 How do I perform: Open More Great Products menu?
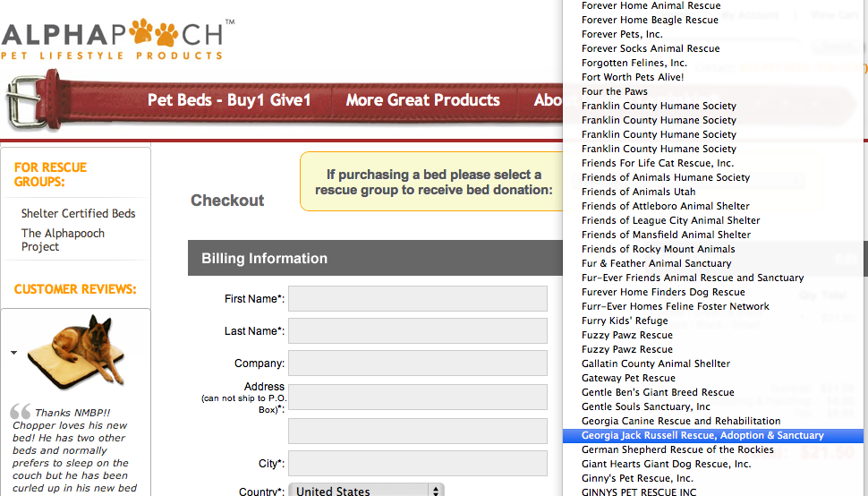(x=423, y=100)
